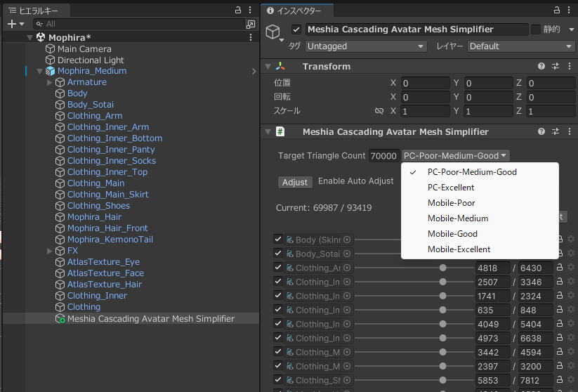The image size is (578, 392).
Task: Expand the Armature object foldout
Action: 50,82
